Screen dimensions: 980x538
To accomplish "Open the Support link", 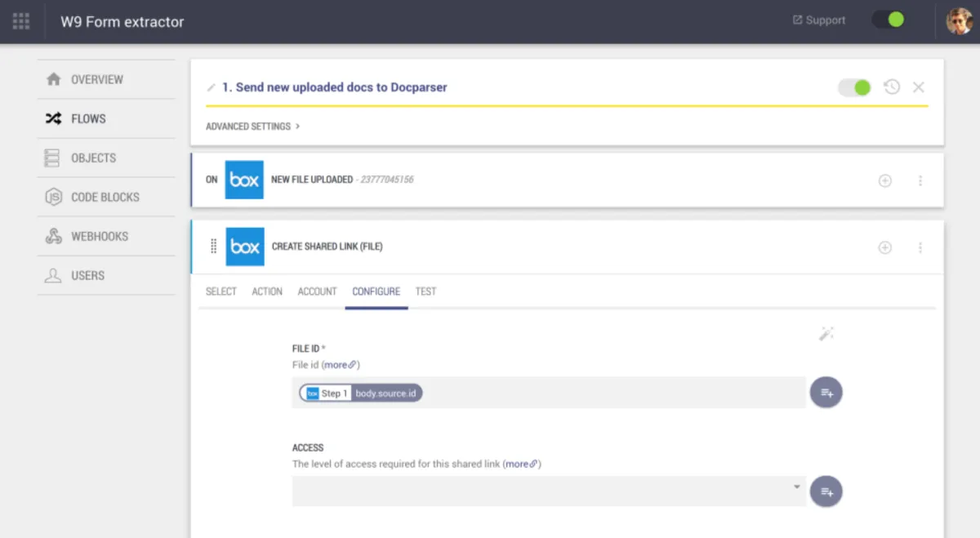I will point(819,20).
